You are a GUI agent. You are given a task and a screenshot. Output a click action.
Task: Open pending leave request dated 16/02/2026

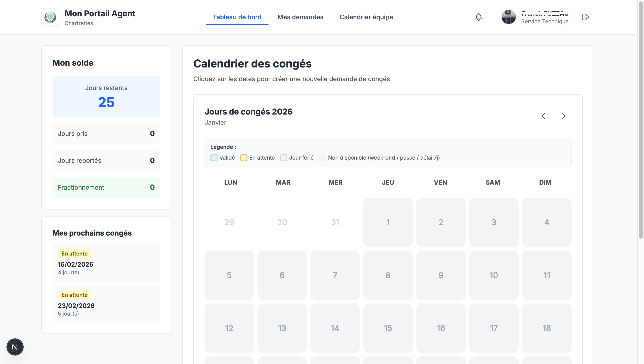click(x=106, y=262)
